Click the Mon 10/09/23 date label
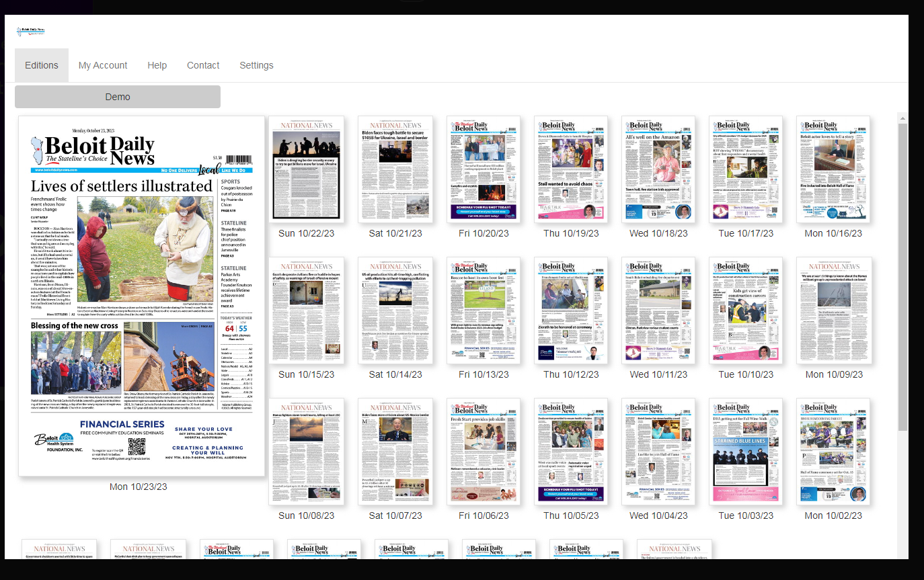The height and width of the screenshot is (580, 924). click(x=833, y=374)
